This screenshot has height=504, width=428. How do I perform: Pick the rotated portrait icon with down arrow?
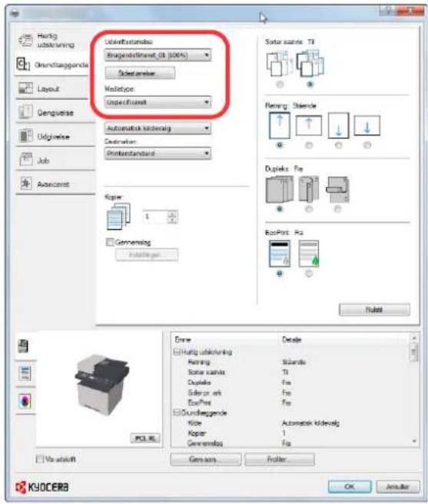[338, 125]
